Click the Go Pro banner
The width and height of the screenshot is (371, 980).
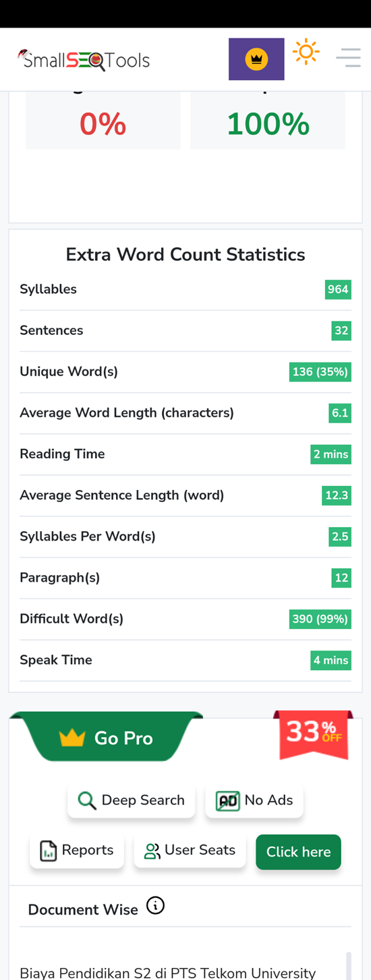[107, 737]
